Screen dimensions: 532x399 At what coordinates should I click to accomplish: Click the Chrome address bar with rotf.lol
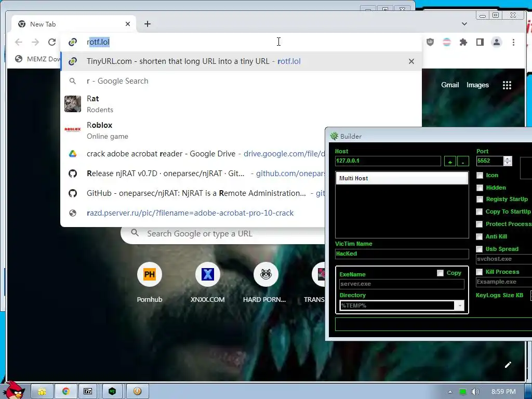coord(241,42)
